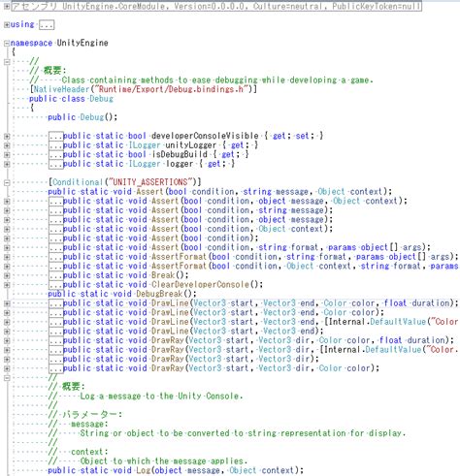
Task: Expand Assert with condition and Object context
Action: [x=7, y=229]
